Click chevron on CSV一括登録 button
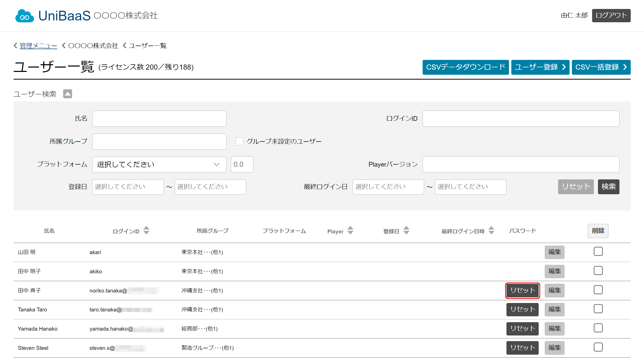The width and height of the screenshot is (644, 358). [x=625, y=67]
